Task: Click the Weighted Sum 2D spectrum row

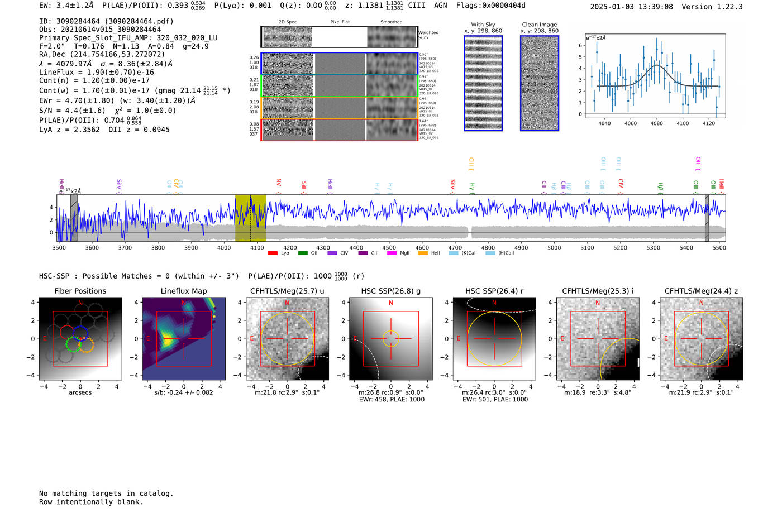Action: (339, 37)
